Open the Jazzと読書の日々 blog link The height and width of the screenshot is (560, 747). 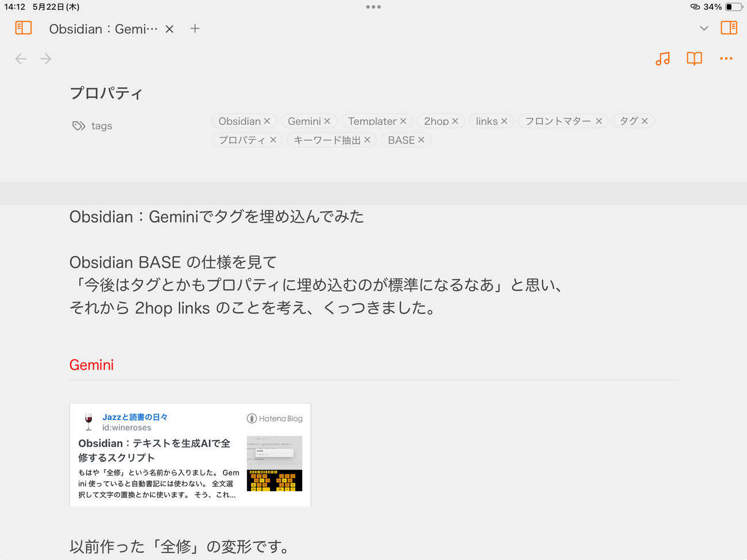[x=135, y=417]
